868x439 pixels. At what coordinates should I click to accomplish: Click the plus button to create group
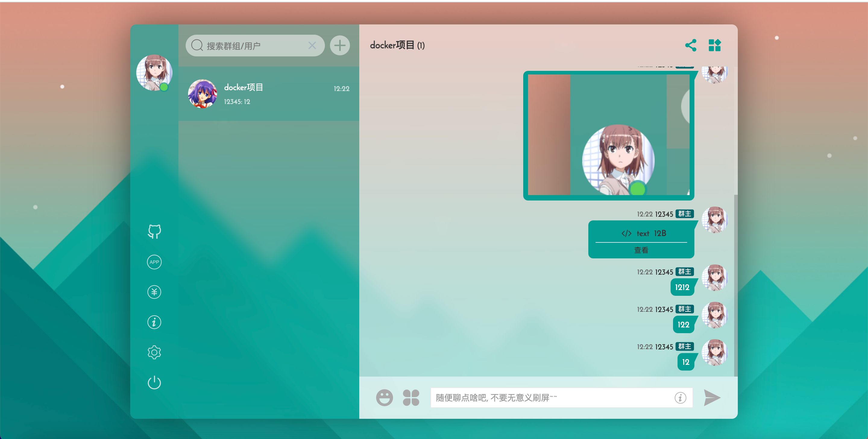tap(340, 46)
